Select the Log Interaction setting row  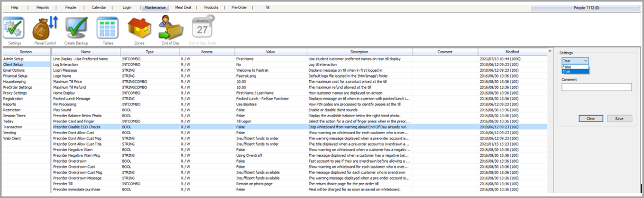[299, 64]
